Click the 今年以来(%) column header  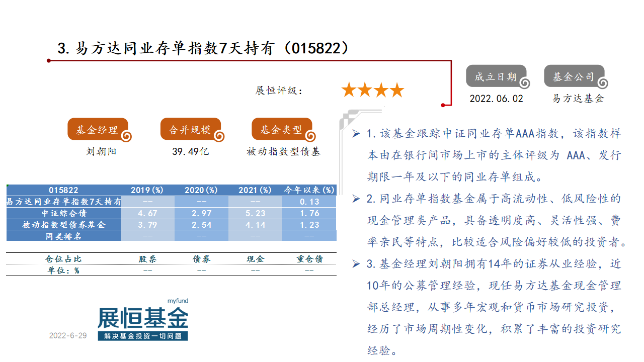[309, 190]
